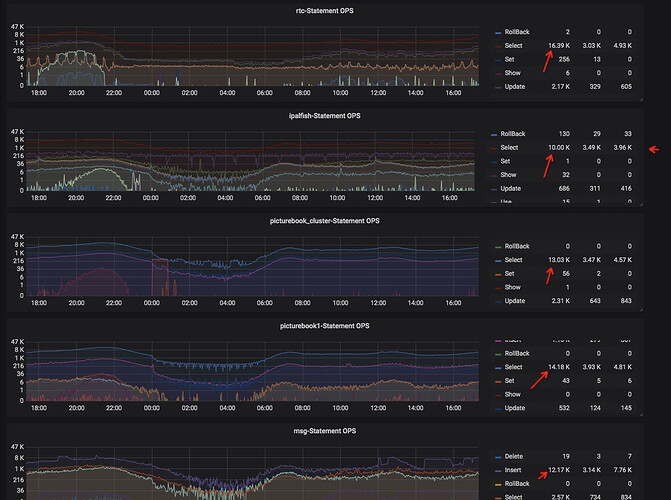This screenshot has width=671, height=500.
Task: Click the 605 value in rtc Update row
Action: click(626, 86)
